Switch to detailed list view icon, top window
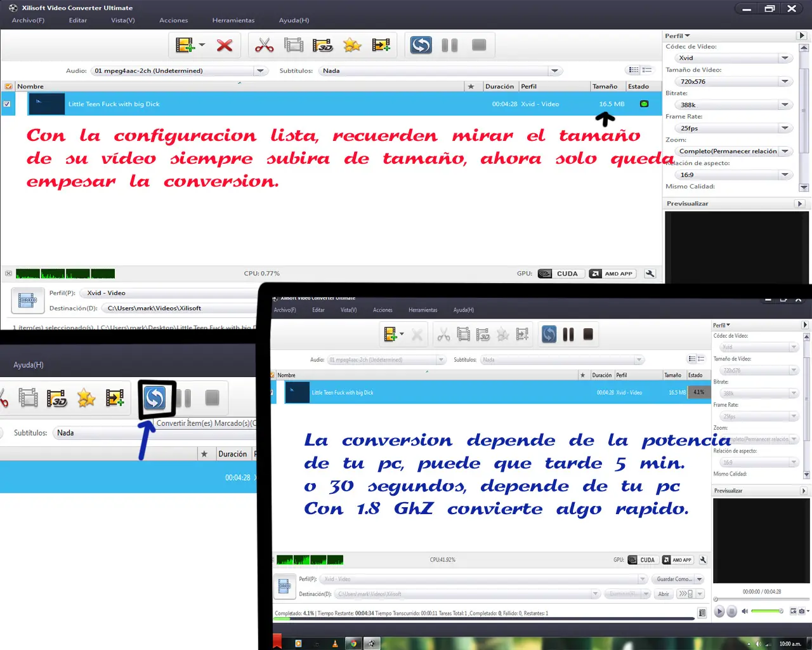This screenshot has width=812, height=650. [x=634, y=70]
